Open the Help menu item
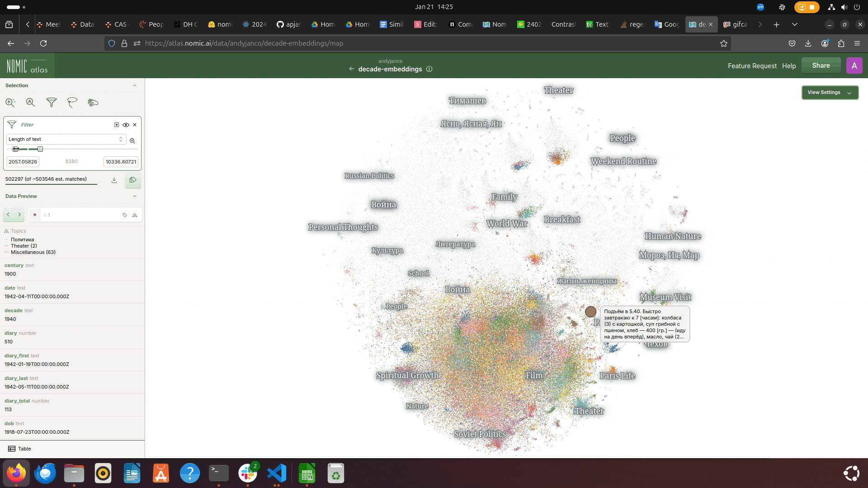Image resolution: width=868 pixels, height=488 pixels. coord(788,66)
